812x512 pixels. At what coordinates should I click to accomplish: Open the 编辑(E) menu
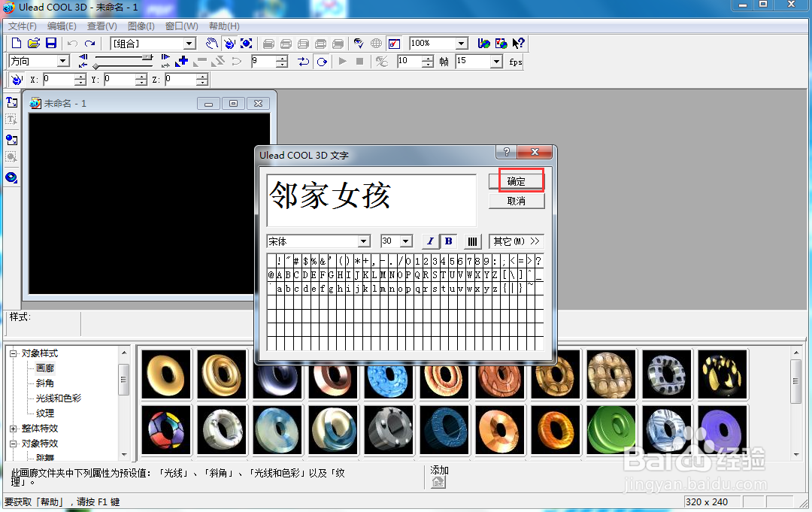(x=62, y=26)
